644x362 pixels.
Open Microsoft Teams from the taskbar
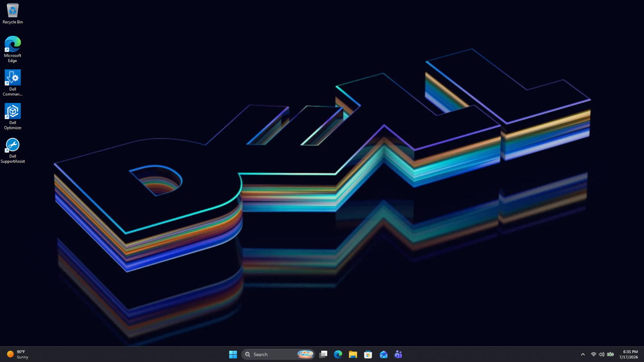(x=398, y=354)
